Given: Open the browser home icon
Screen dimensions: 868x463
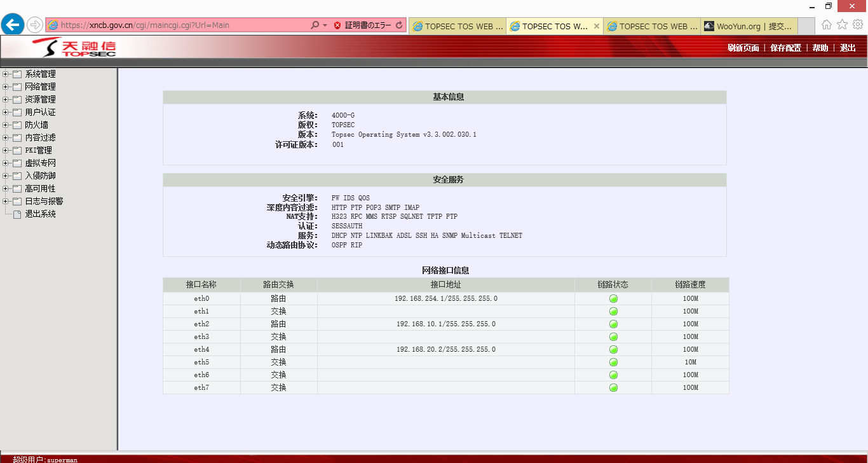Looking at the screenshot, I should (x=827, y=25).
